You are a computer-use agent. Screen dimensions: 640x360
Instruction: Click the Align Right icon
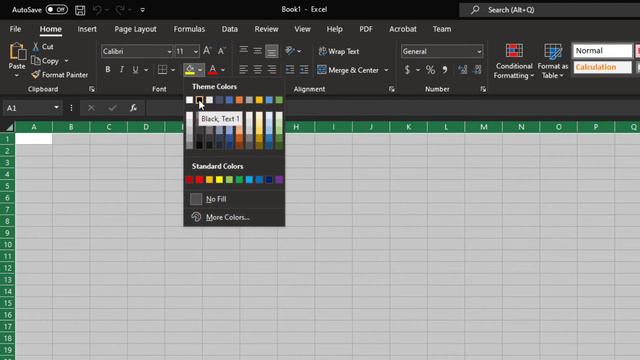[272, 70]
